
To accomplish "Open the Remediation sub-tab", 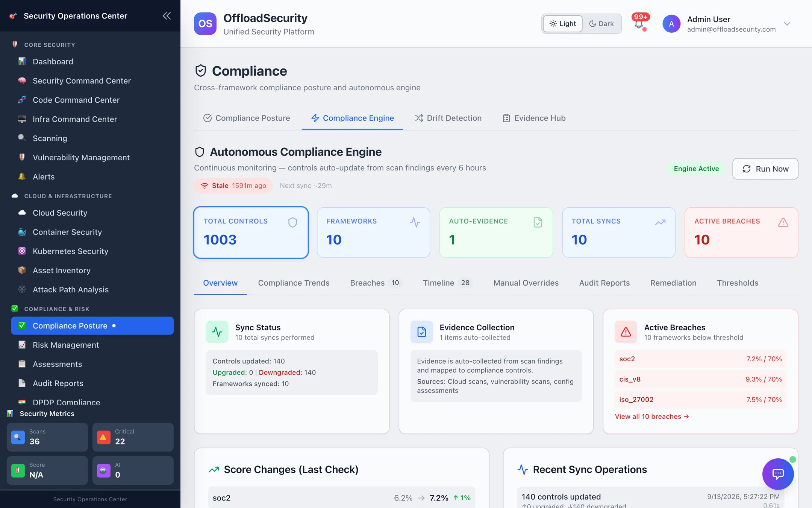I will click(673, 283).
